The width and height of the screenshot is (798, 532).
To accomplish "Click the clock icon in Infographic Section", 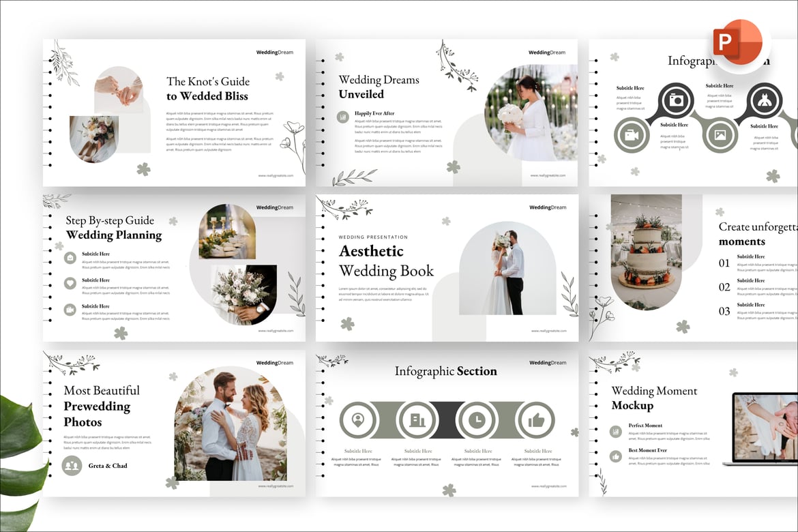I will tap(477, 420).
